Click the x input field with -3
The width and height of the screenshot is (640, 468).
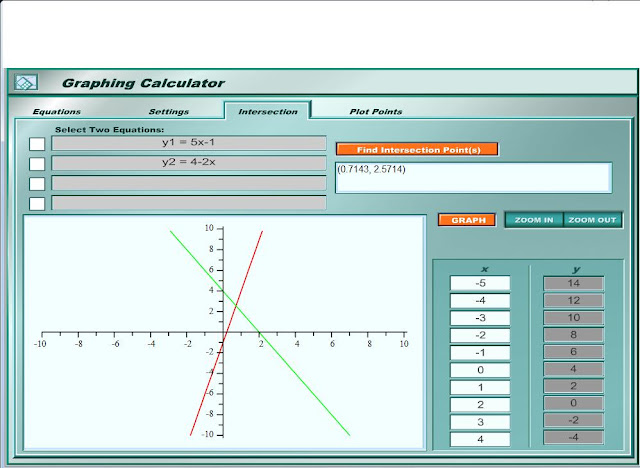(x=480, y=318)
